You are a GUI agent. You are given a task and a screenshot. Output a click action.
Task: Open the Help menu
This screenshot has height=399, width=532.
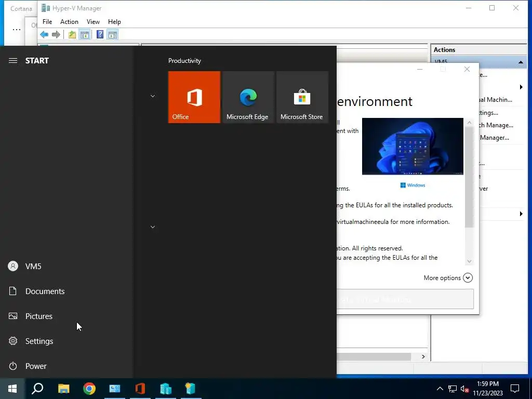click(114, 22)
